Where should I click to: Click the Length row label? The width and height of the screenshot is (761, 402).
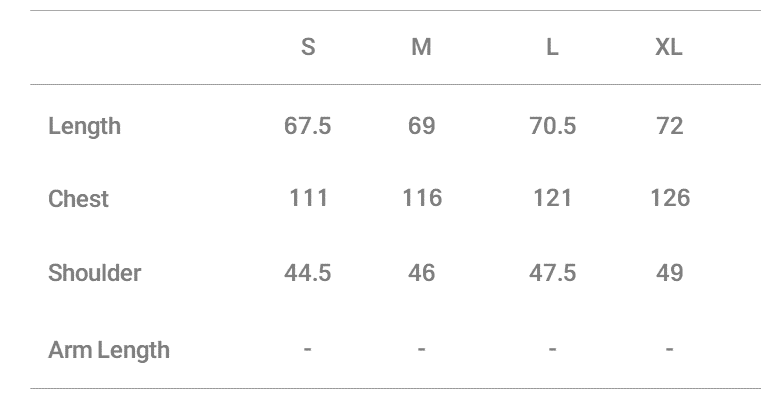pyautogui.click(x=84, y=126)
